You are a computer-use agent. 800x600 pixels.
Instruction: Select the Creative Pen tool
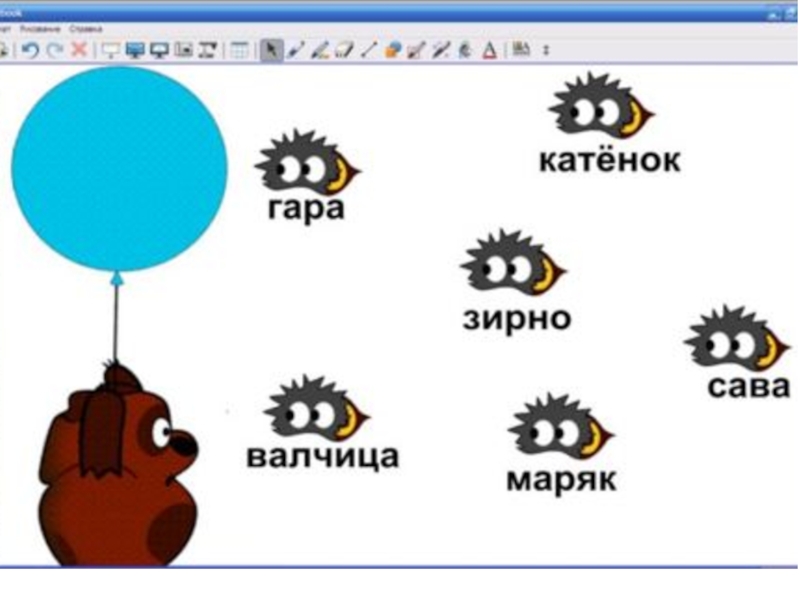(x=320, y=50)
